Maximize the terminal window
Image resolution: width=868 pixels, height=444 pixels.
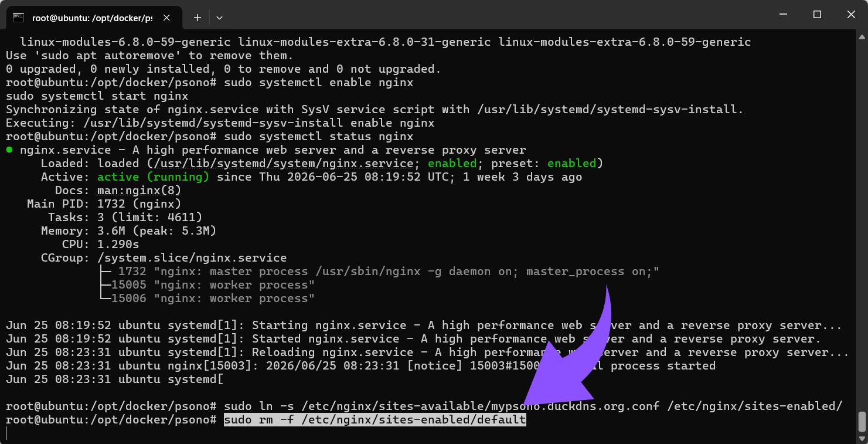pos(817,15)
